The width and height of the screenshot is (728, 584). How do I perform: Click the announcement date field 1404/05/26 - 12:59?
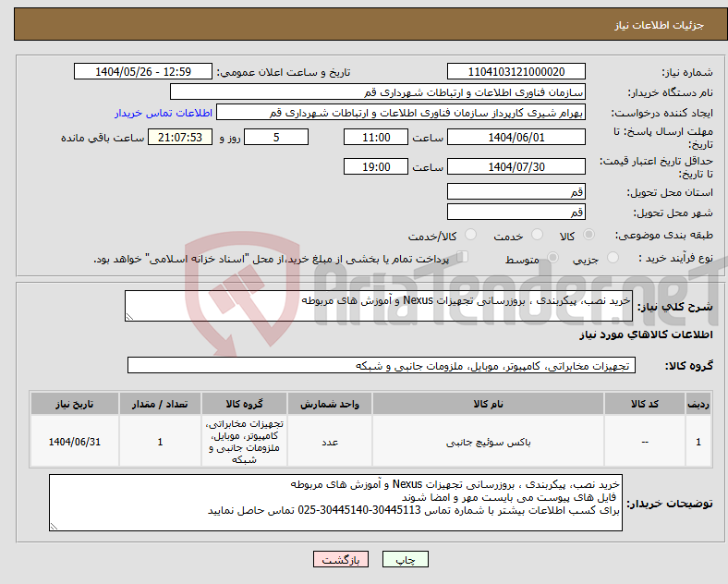[143, 71]
